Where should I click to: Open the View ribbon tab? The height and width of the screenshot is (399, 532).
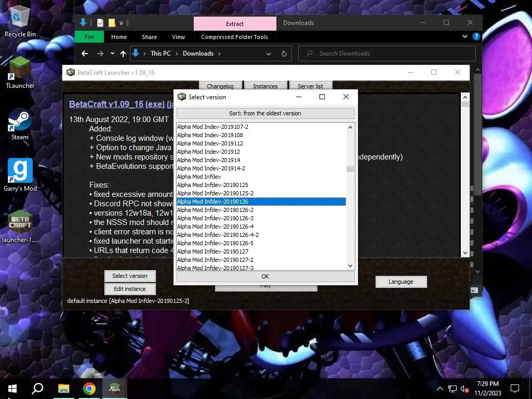179,37
